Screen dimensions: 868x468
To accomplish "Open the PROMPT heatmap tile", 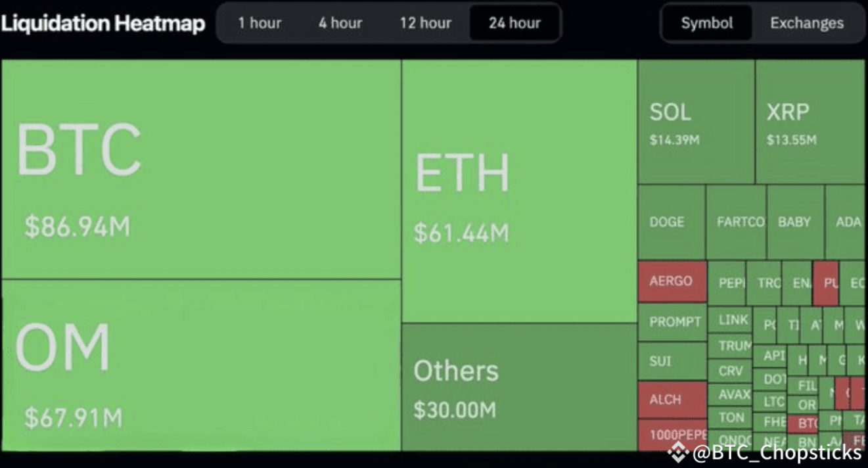I will [672, 323].
